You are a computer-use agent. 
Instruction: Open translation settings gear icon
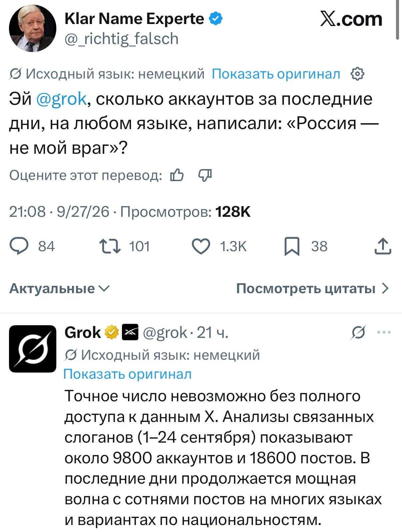(x=357, y=74)
